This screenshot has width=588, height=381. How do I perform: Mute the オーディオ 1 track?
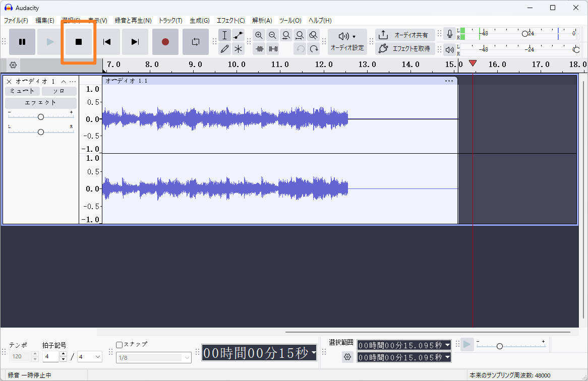click(22, 91)
